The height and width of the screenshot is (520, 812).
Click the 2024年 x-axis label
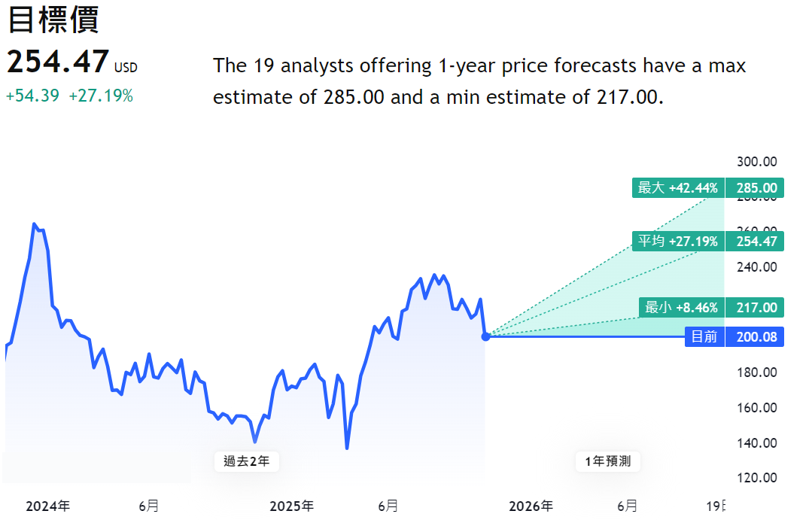[x=48, y=506]
